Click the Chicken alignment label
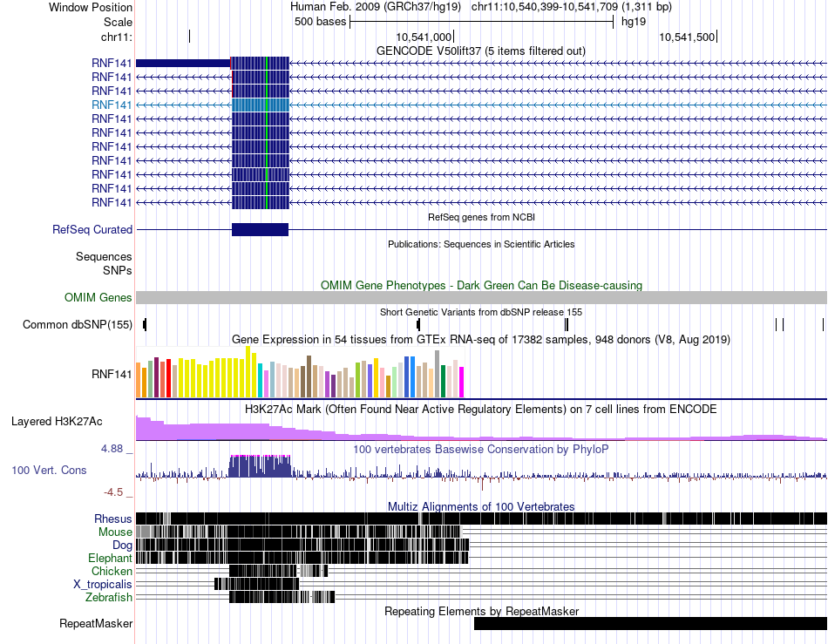Image resolution: width=828 pixels, height=644 pixels. (112, 571)
